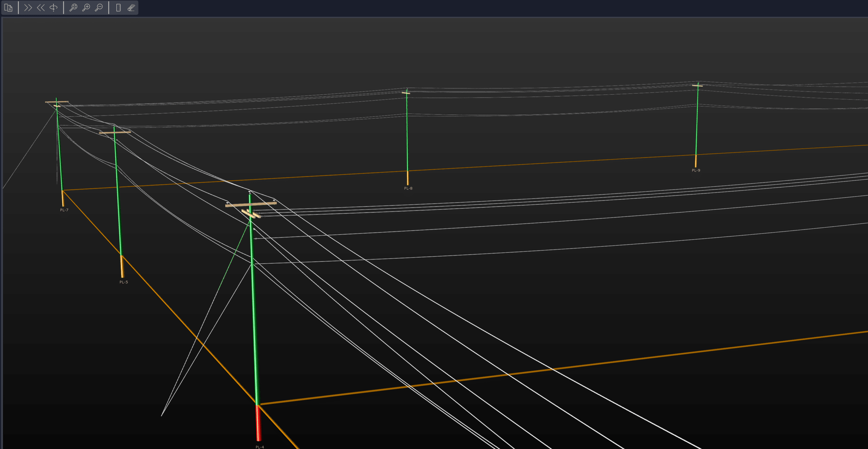This screenshot has height=449, width=868.
Task: Click the back navigation double-arrow icon
Action: pos(41,7)
